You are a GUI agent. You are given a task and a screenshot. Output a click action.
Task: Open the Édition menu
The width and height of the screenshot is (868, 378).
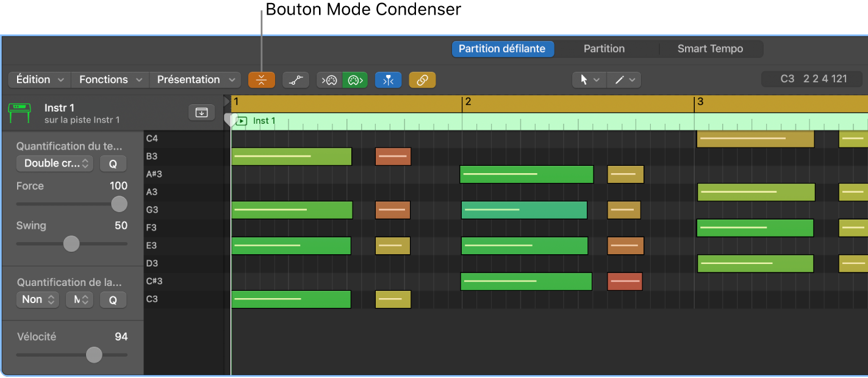coord(40,80)
